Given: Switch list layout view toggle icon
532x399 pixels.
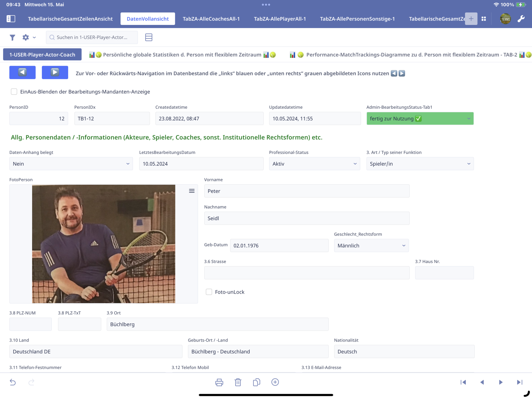Looking at the screenshot, I should pos(149,37).
